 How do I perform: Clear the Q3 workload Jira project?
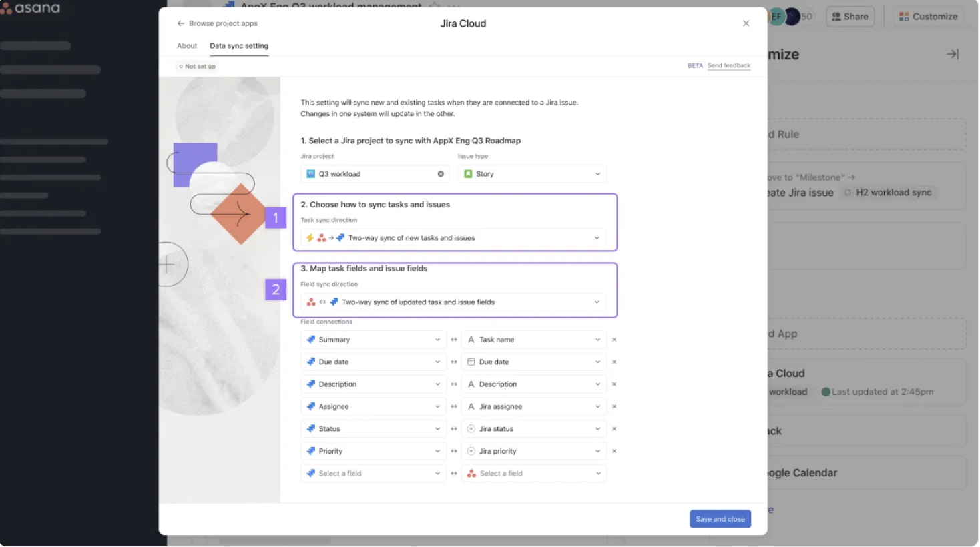441,174
